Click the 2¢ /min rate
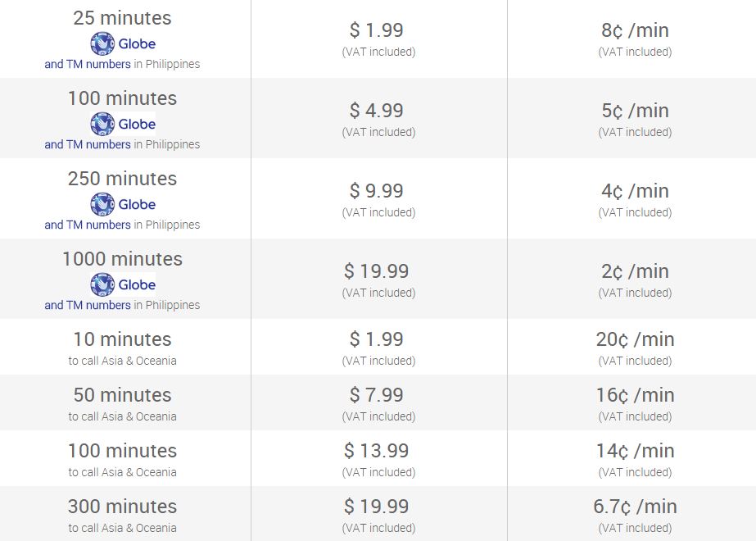 click(635, 271)
